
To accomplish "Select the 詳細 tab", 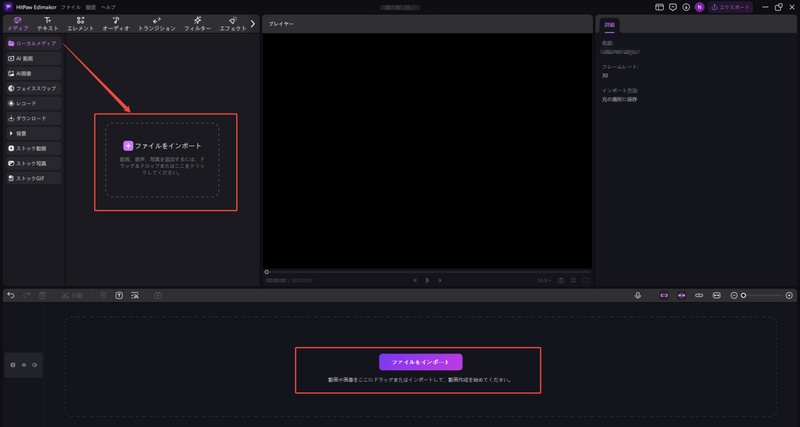I will [x=610, y=24].
